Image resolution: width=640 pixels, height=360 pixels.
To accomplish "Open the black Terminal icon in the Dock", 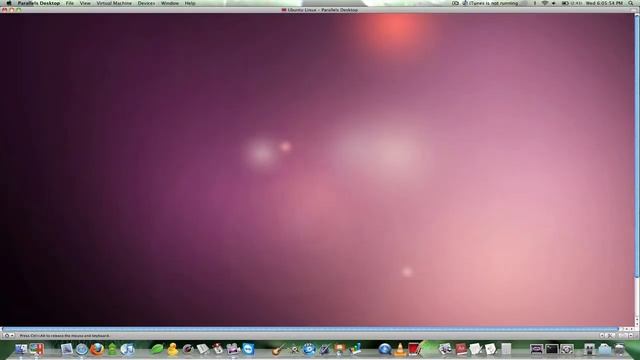I will tap(551, 349).
